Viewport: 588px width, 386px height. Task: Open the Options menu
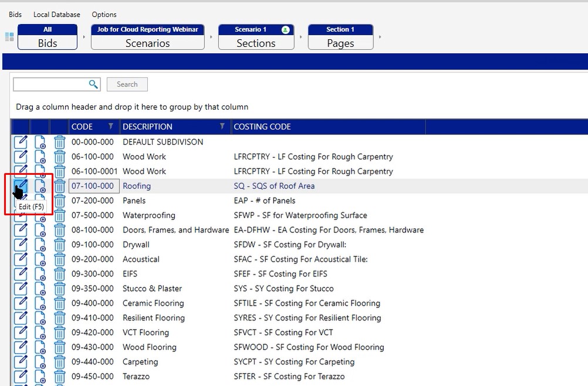point(104,15)
